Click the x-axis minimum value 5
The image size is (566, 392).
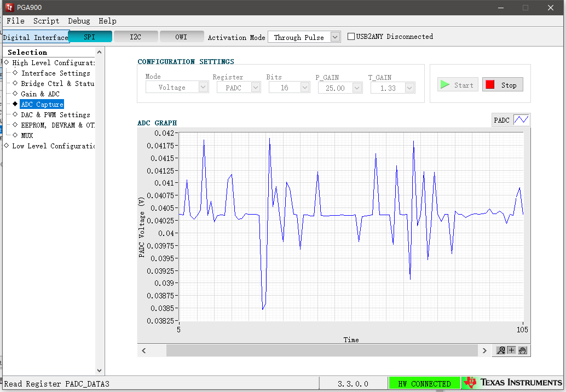[178, 330]
